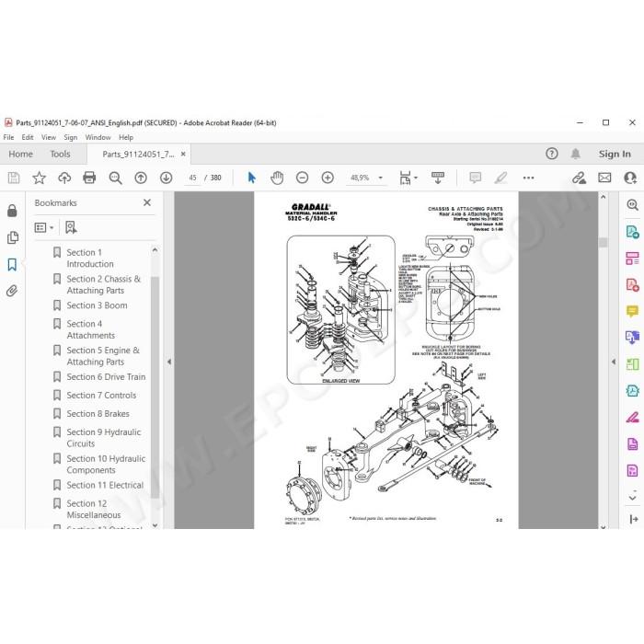Screen dimensions: 644x644
Task: Open the Page Thumbnails panel
Action: (x=13, y=237)
